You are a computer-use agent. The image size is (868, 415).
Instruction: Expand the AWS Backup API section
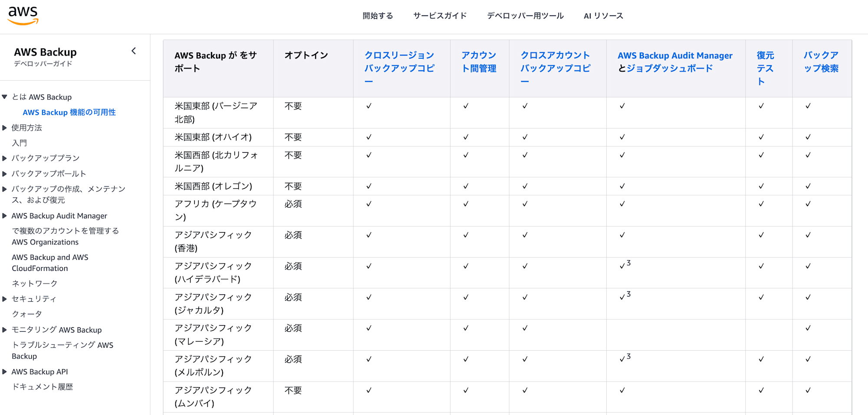tap(4, 372)
